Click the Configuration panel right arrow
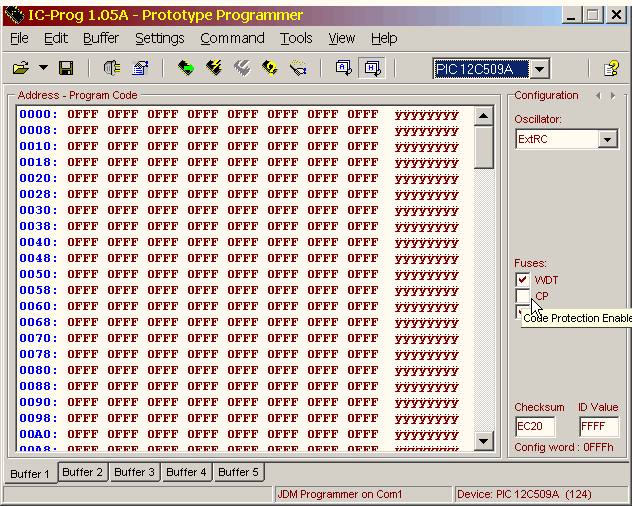This screenshot has height=506, width=632. 613,96
